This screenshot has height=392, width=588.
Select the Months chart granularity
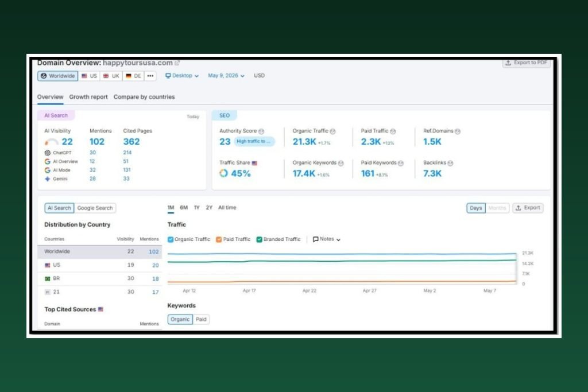coord(497,208)
